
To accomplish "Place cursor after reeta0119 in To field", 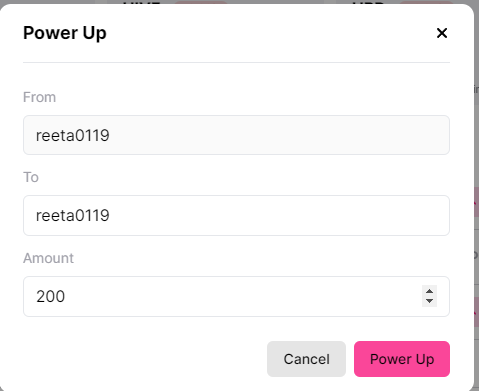I will (x=110, y=216).
